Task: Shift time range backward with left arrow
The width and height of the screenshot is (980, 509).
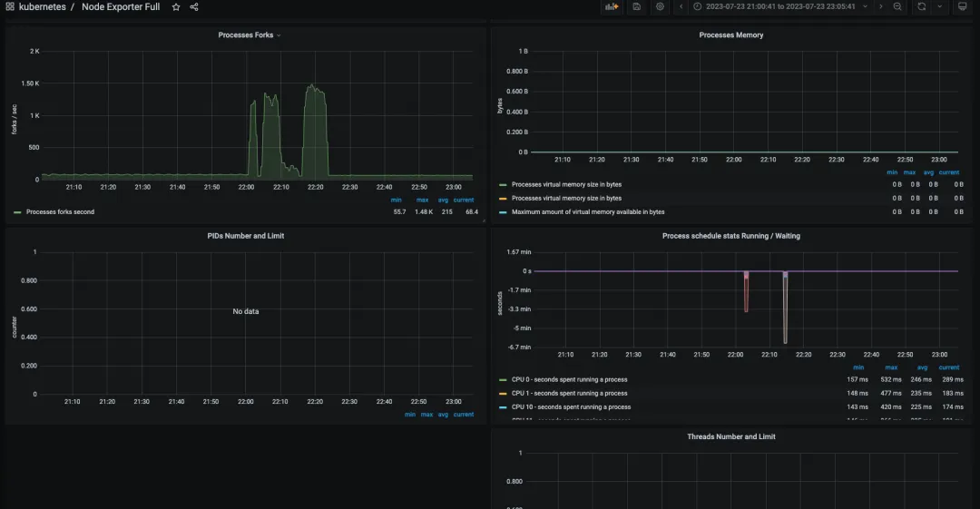Action: [681, 6]
